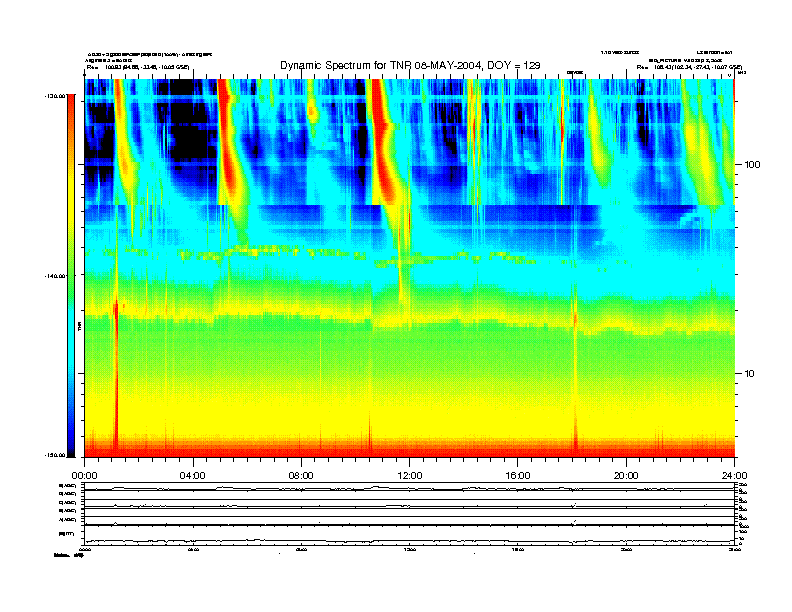
Task: Click the '24:00' time axis label
Action: (734, 476)
